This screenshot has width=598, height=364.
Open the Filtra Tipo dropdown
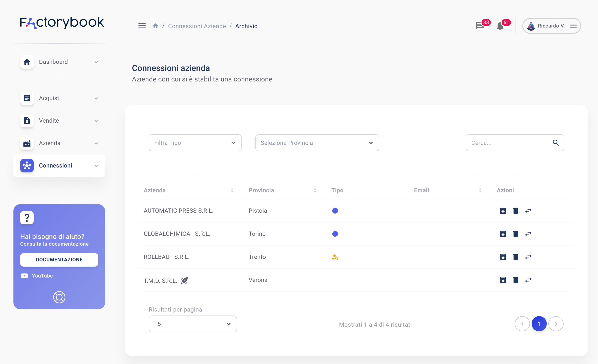pyautogui.click(x=195, y=143)
